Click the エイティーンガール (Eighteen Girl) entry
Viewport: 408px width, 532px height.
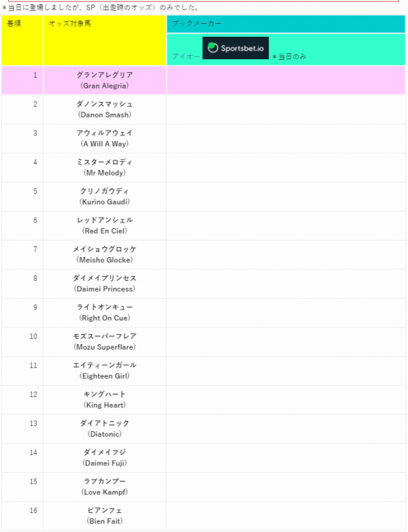coord(105,371)
